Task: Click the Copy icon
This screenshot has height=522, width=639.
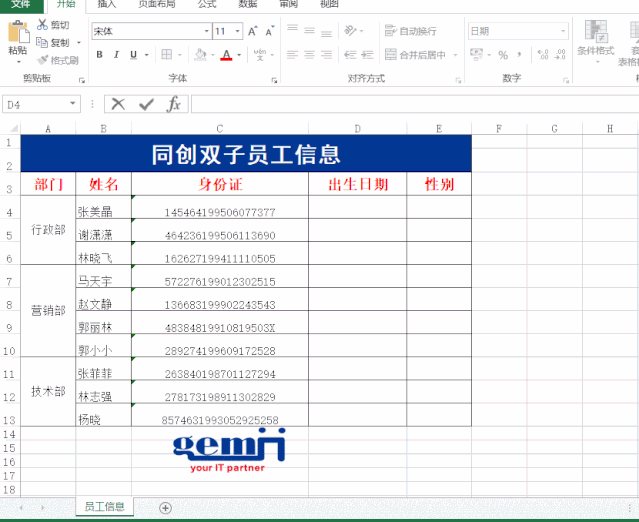Action: pyautogui.click(x=42, y=42)
